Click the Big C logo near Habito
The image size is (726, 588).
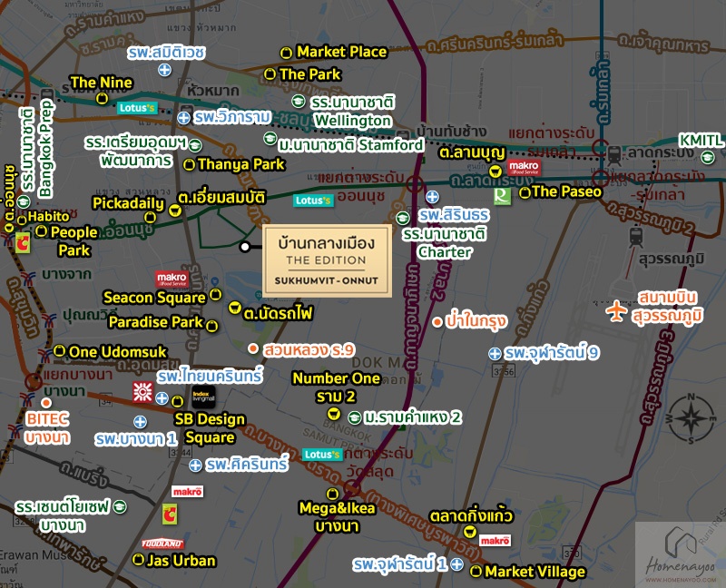pyautogui.click(x=23, y=242)
